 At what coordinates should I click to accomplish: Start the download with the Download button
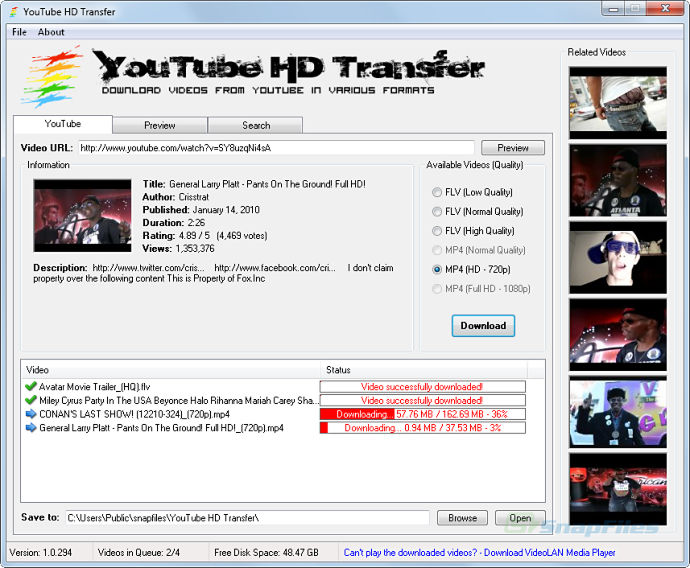[x=483, y=326]
